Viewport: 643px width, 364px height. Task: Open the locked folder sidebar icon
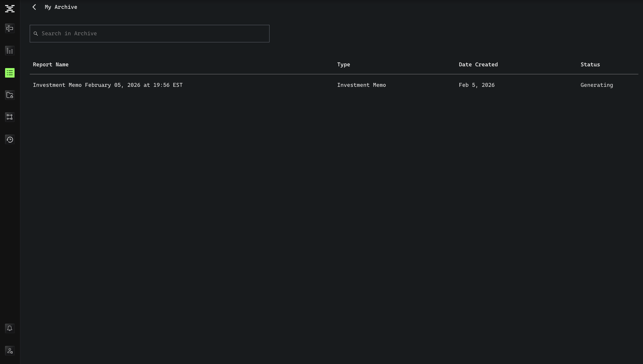click(10, 95)
